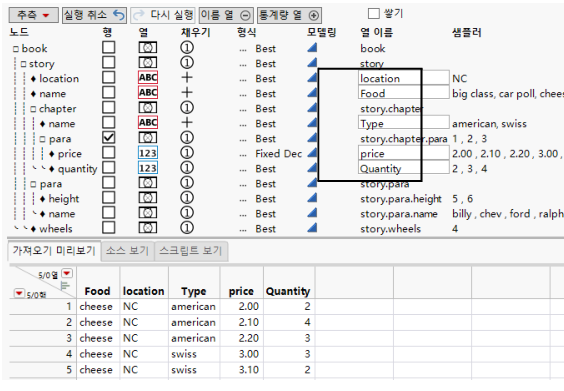Edit the location column name field
Viewport: 564px width, 391px height.
pyautogui.click(x=404, y=78)
